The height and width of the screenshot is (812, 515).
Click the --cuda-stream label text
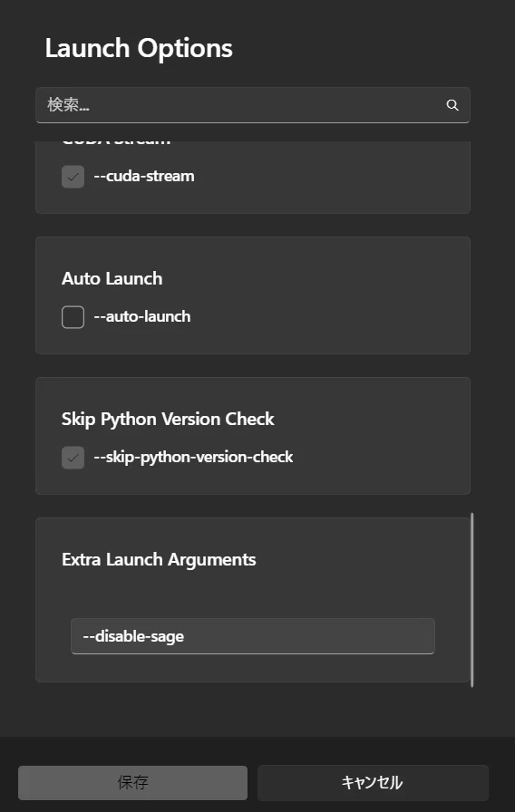pyautogui.click(x=144, y=176)
